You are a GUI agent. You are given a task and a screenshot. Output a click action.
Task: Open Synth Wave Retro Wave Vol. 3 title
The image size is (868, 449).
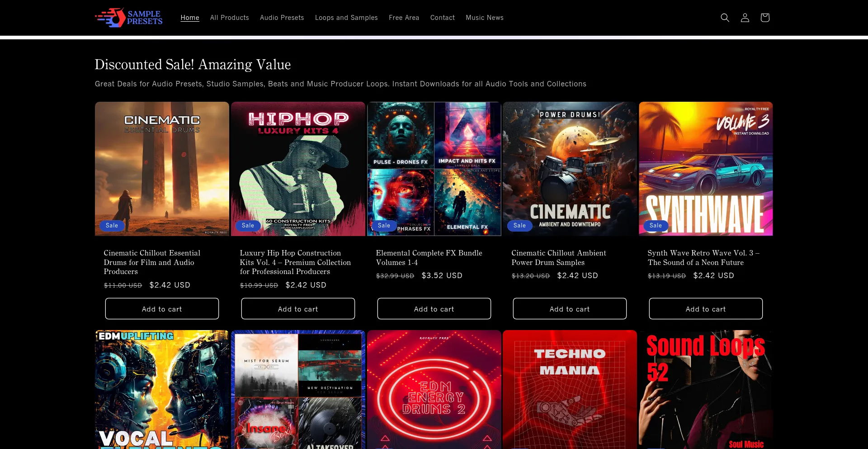(703, 258)
